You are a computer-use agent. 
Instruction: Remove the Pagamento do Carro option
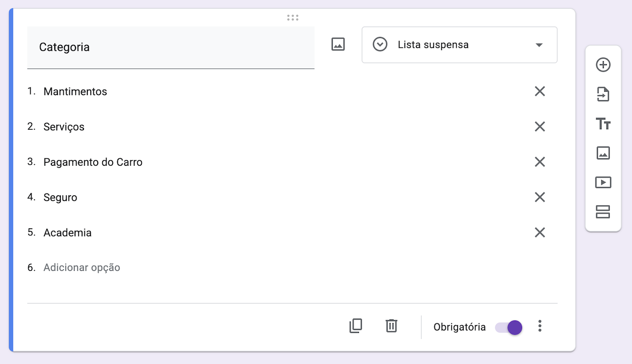(x=540, y=162)
